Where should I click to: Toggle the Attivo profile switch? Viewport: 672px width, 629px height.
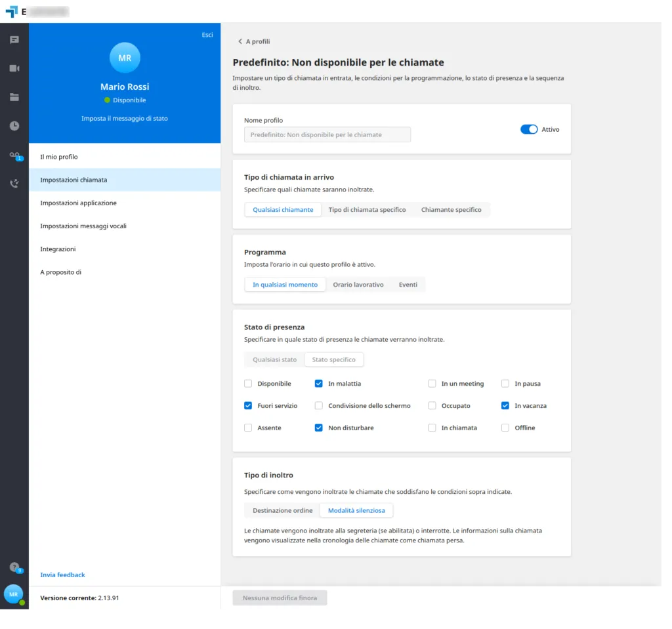point(529,129)
